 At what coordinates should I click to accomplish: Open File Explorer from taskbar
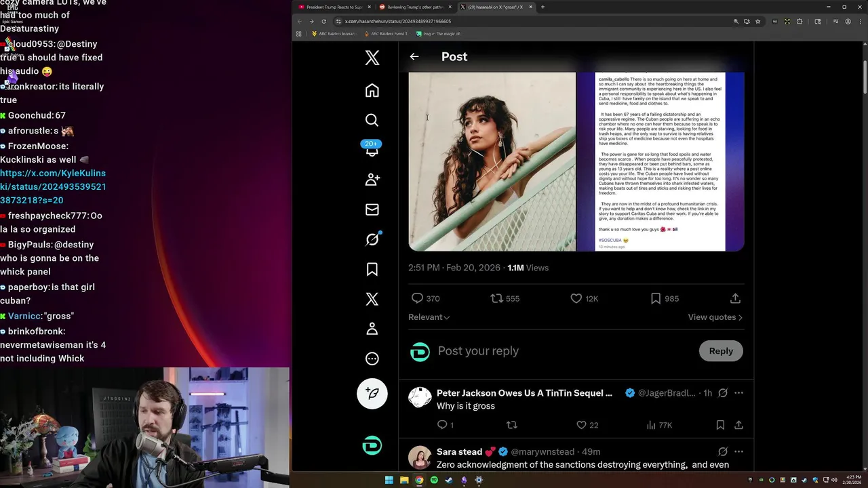pos(404,480)
